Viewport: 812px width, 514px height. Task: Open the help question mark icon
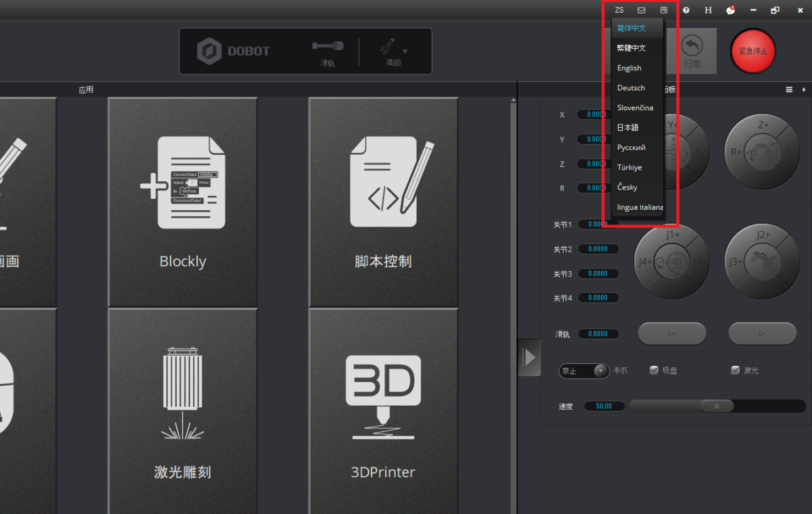pos(686,10)
